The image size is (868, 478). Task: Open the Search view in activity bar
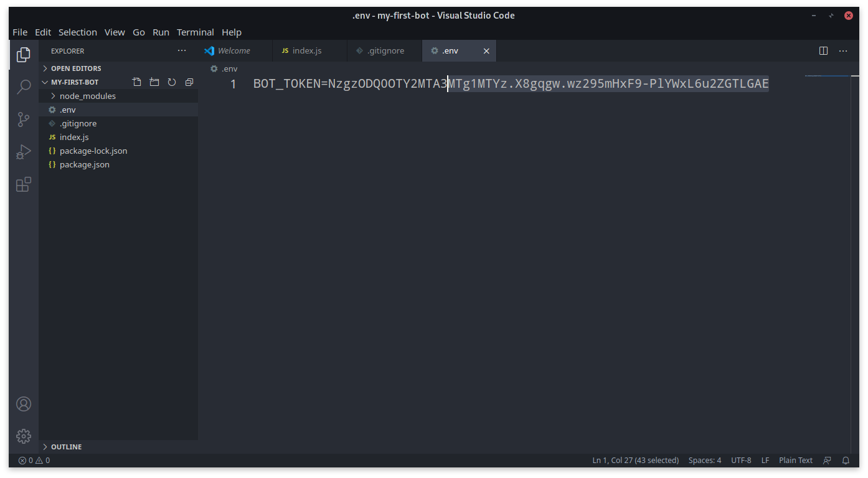pyautogui.click(x=24, y=87)
